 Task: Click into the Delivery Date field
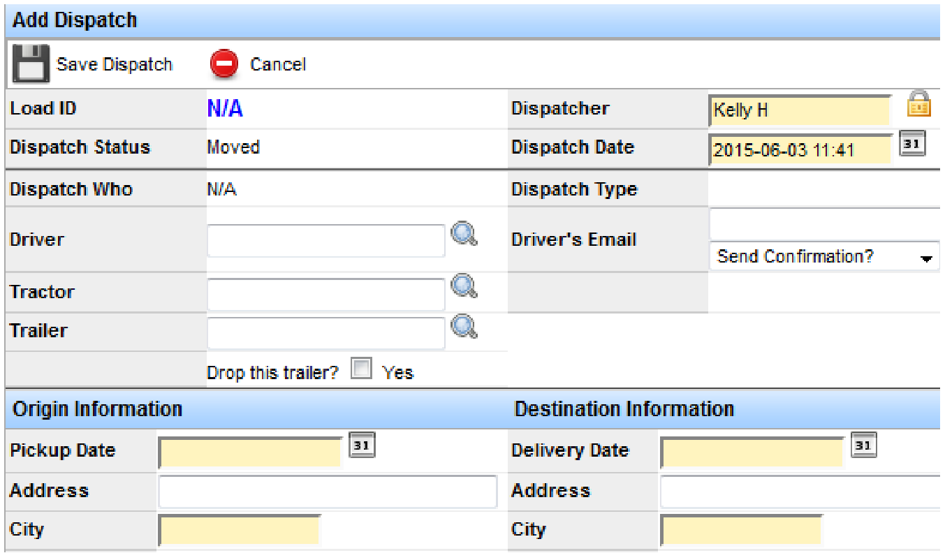coord(752,452)
